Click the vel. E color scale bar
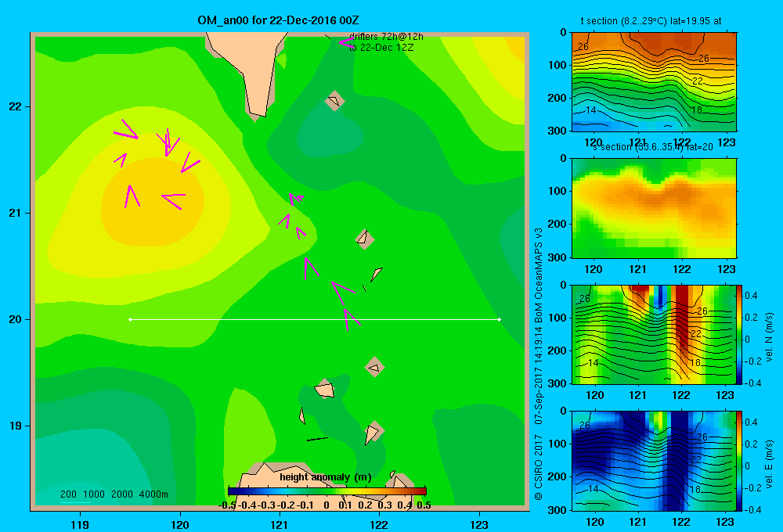Image resolution: width=783 pixels, height=532 pixels. point(739,461)
